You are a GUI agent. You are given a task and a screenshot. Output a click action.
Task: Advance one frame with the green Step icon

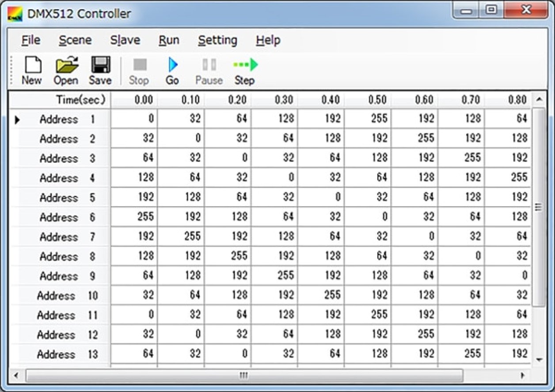click(244, 70)
